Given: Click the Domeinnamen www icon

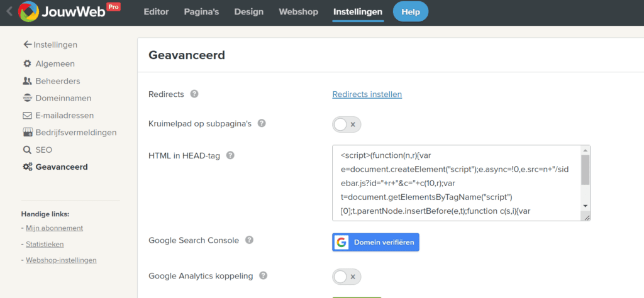Looking at the screenshot, I should pos(27,98).
